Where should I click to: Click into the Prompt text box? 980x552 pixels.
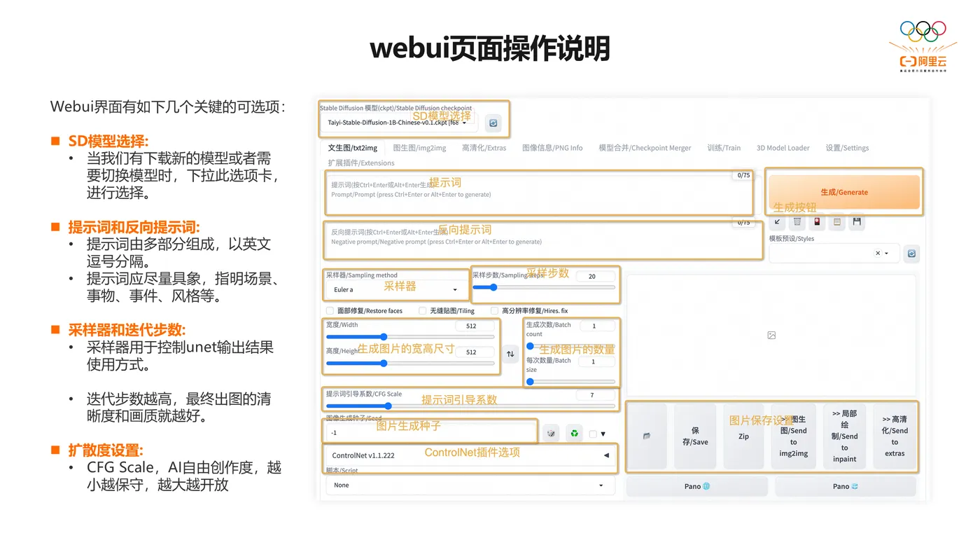(538, 194)
